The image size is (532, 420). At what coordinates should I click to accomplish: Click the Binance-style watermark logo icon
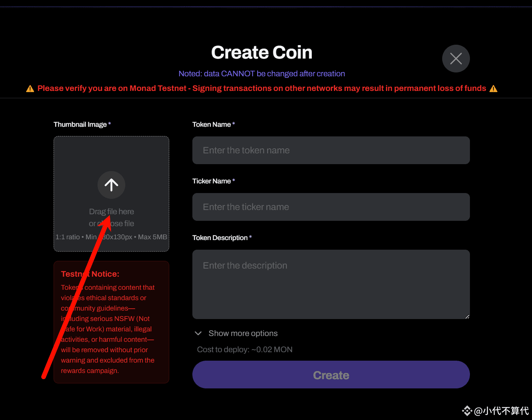point(467,411)
